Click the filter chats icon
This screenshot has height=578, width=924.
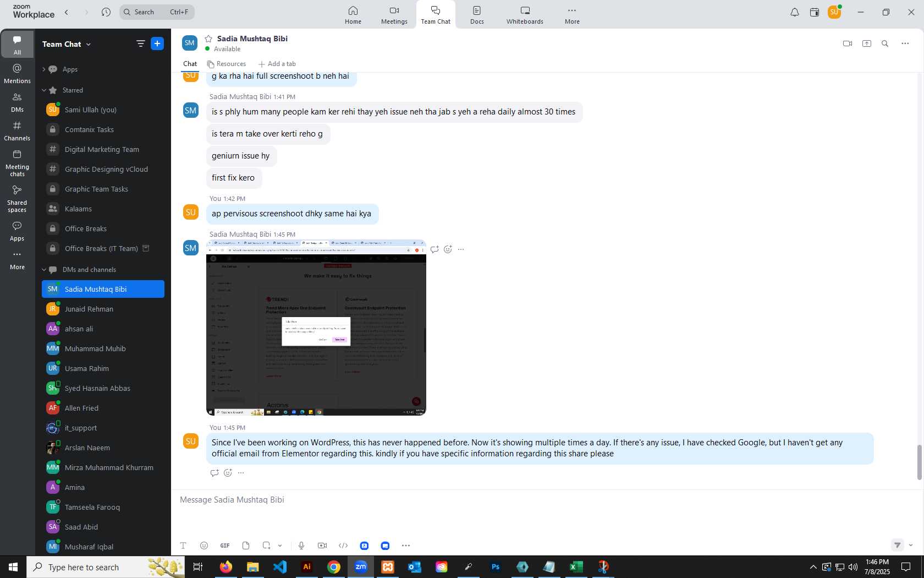pos(141,43)
